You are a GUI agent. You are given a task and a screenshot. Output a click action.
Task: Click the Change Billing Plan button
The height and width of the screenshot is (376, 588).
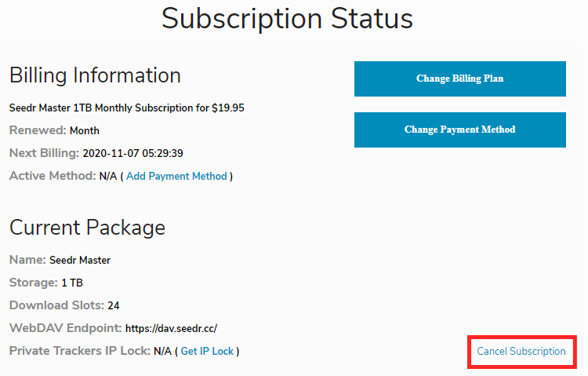[459, 78]
